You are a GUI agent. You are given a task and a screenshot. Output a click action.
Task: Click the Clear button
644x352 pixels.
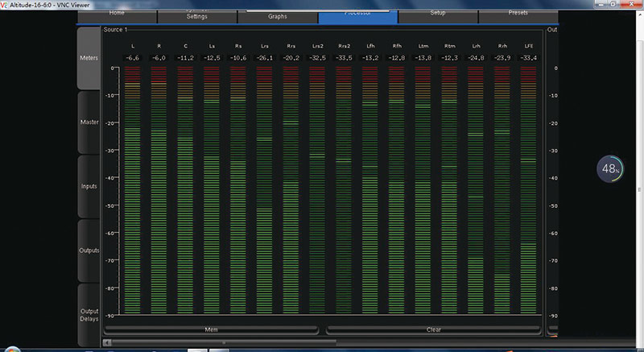coord(433,329)
